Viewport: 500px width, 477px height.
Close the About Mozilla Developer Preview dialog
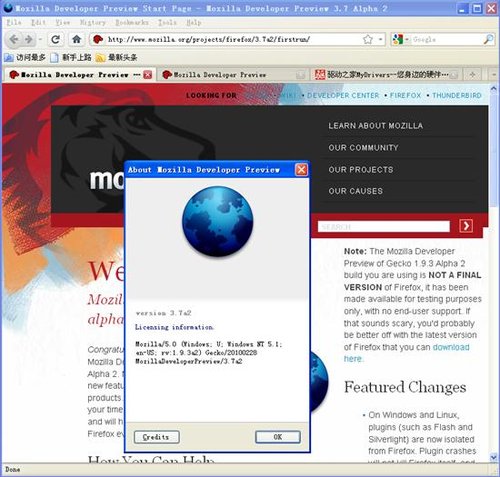(x=301, y=170)
